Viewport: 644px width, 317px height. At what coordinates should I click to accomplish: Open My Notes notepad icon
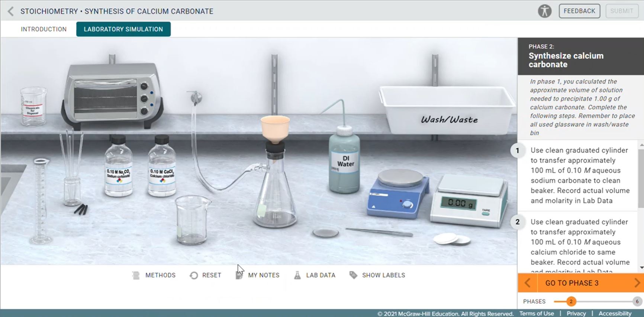point(239,275)
